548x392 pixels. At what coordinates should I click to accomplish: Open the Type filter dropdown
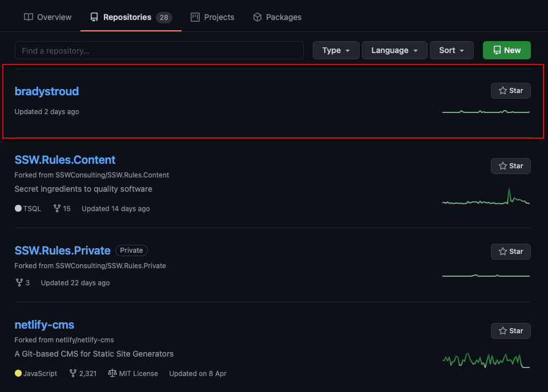[336, 50]
